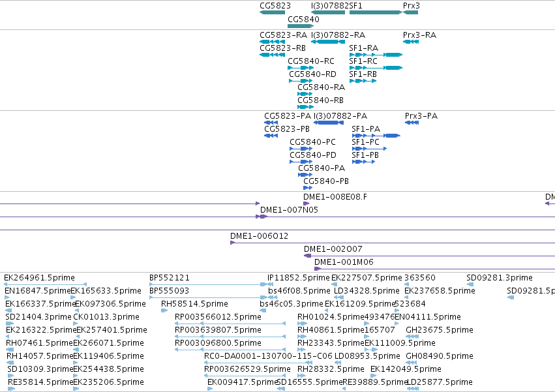Screen dimensions: 555x392
Task: Select IP11852.5prime EST label
Action: click(299, 278)
